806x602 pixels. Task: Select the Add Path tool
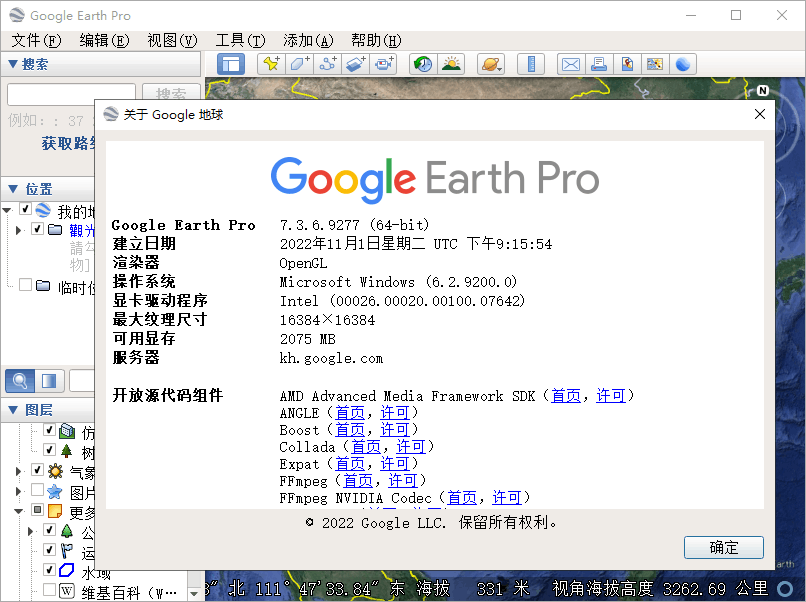pyautogui.click(x=328, y=64)
